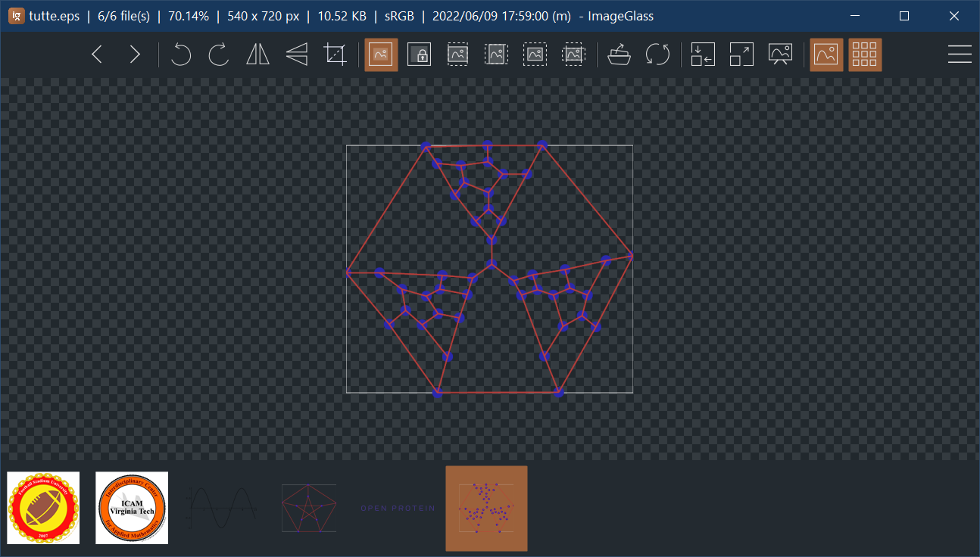The height and width of the screenshot is (557, 980).
Task: Select Scale to Fill zoom mode
Action: [573, 54]
